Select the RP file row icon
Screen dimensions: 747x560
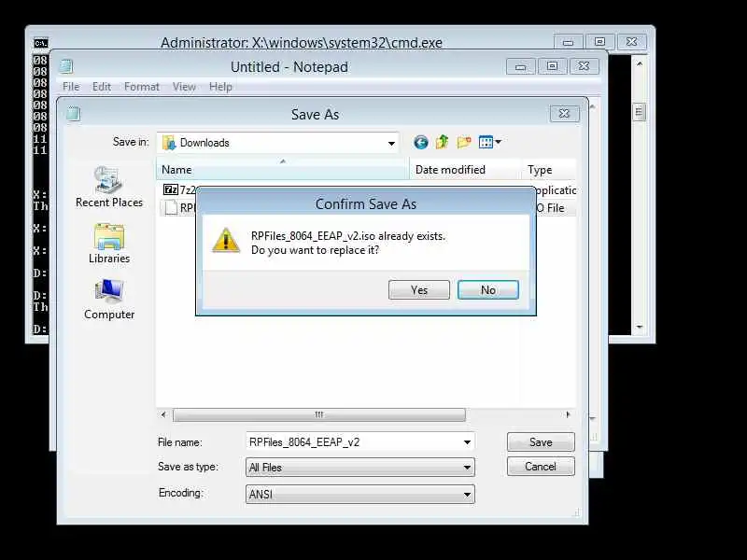pyautogui.click(x=171, y=208)
